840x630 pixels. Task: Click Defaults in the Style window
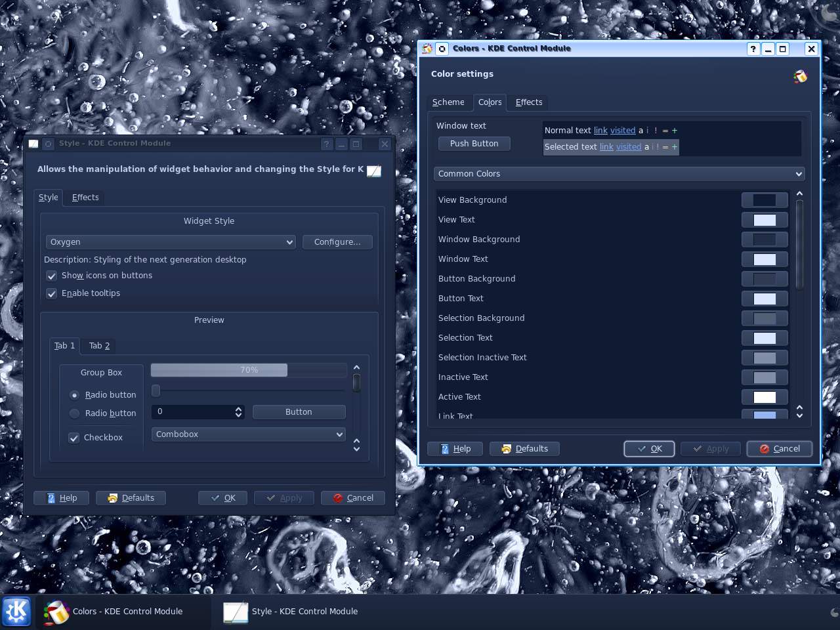pos(131,498)
